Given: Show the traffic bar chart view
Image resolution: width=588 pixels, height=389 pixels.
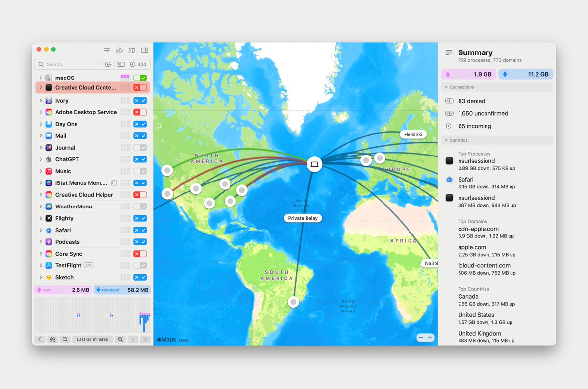Looking at the screenshot, I should [119, 50].
